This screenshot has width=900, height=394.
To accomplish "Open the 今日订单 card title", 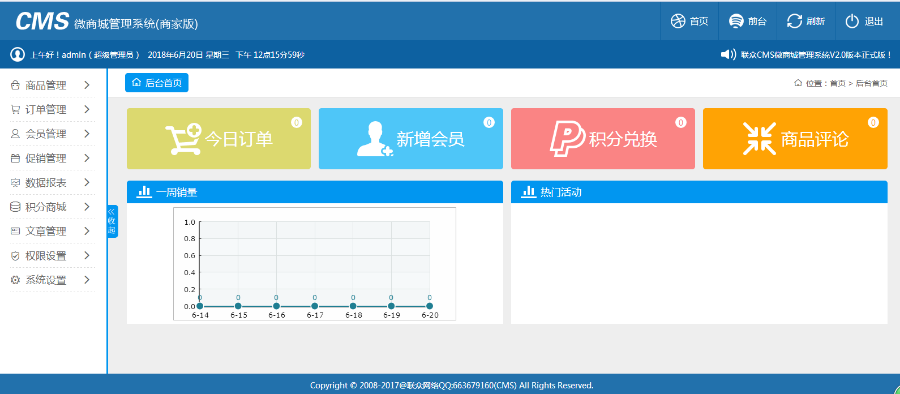I will coord(239,139).
